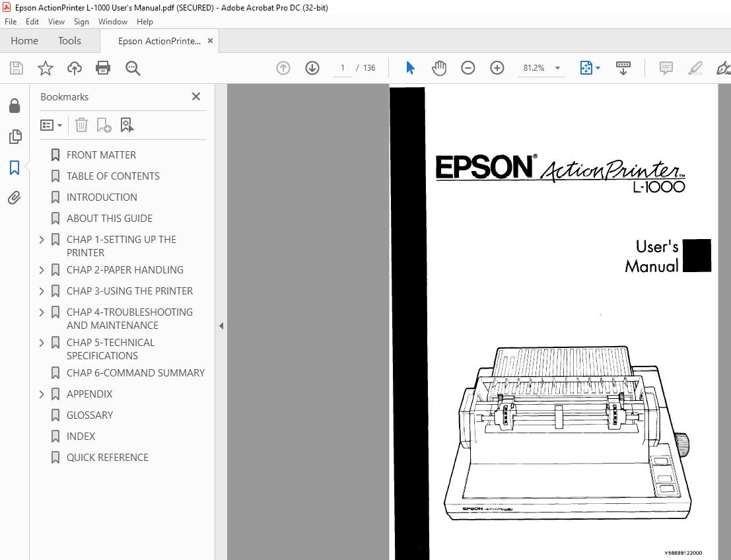Go to next page arrow
This screenshot has height=560, width=731.
(x=312, y=68)
